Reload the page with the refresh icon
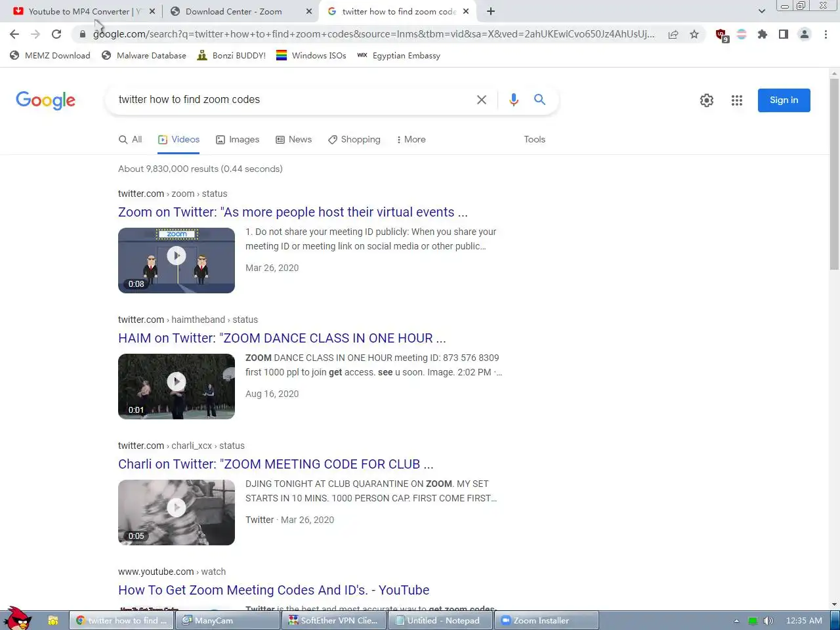 click(56, 34)
